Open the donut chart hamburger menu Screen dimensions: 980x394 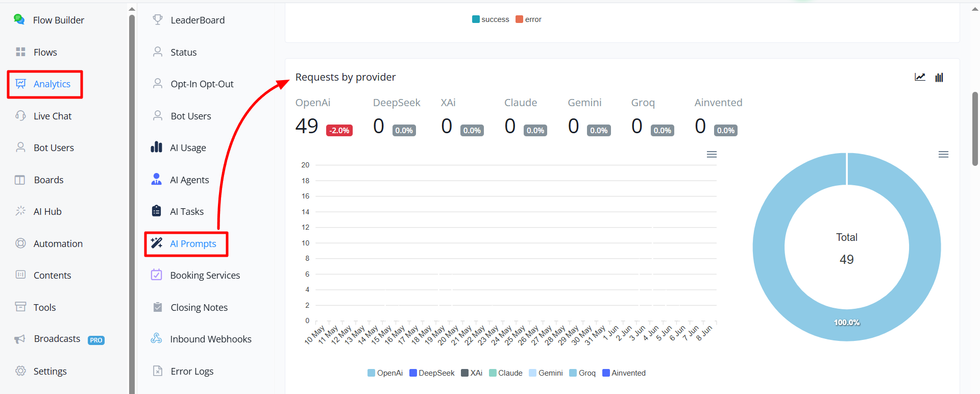coord(943,154)
